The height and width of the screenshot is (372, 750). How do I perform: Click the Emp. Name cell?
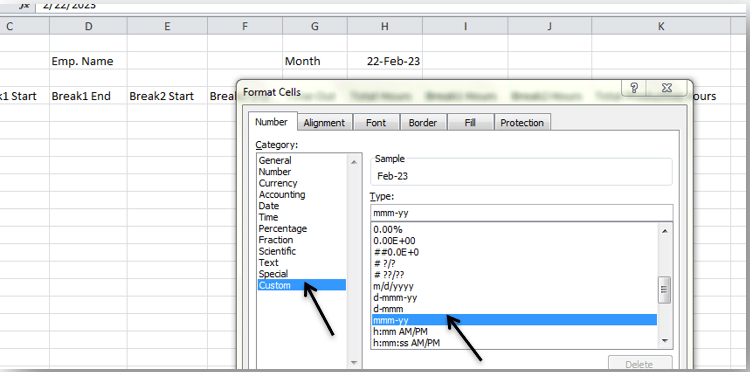click(x=88, y=61)
